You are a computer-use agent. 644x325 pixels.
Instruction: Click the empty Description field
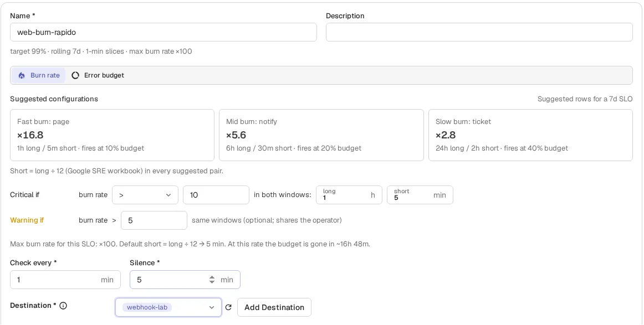point(479,32)
